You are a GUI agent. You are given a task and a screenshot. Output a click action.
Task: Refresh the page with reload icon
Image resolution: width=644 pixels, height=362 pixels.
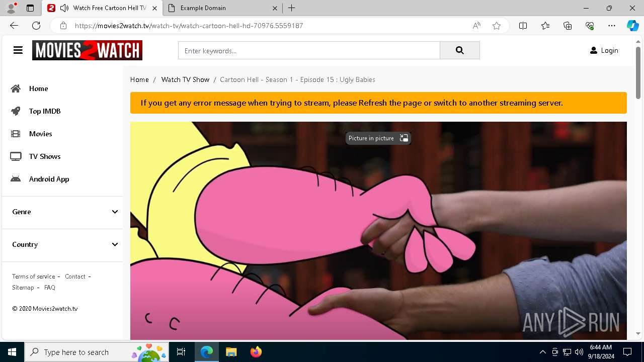[x=36, y=26]
